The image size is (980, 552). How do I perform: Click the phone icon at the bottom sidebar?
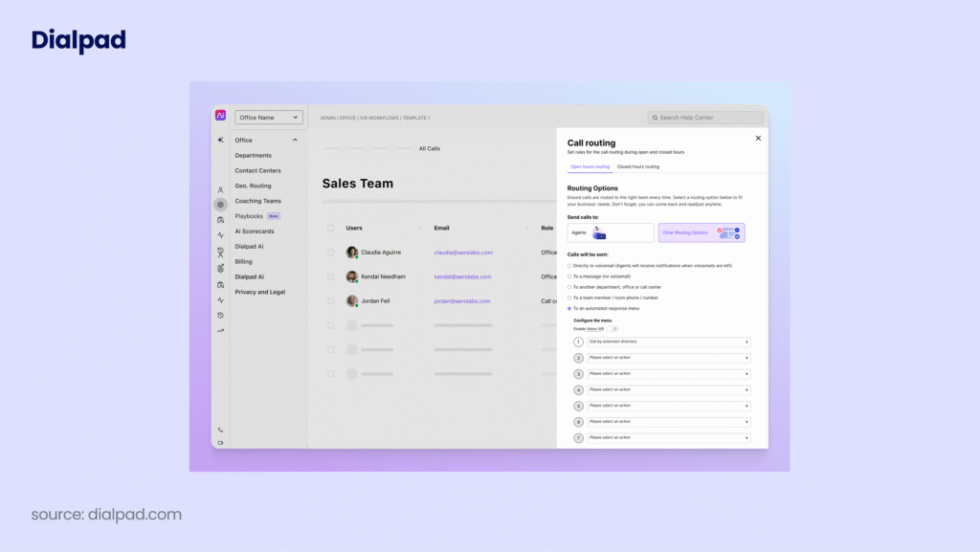tap(218, 430)
